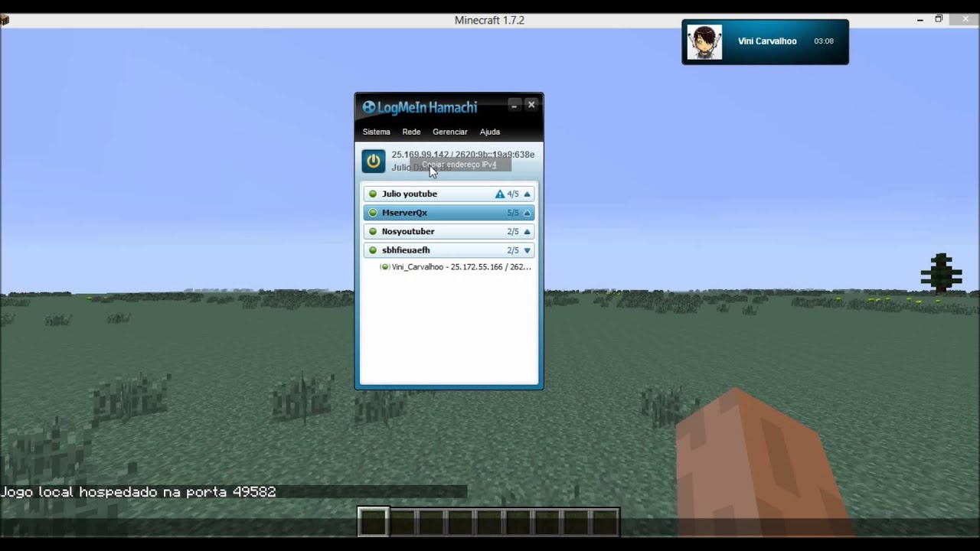Select the first Minecraft hotbar slot
Screen dimensions: 980x551
click(374, 523)
